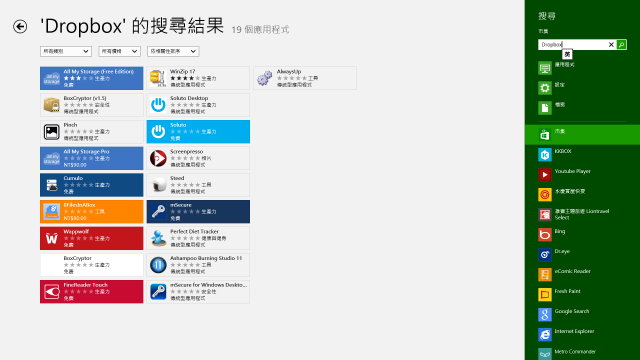Search within Bing app

[582, 234]
